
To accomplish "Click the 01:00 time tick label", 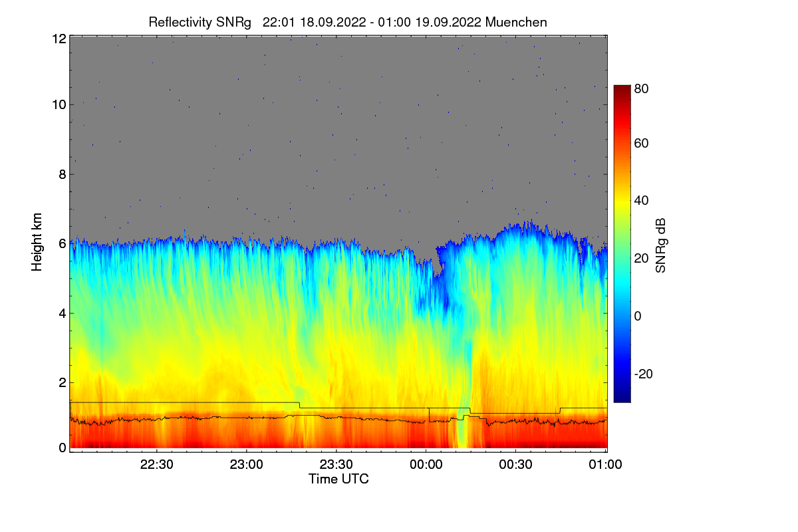I will (605, 465).
